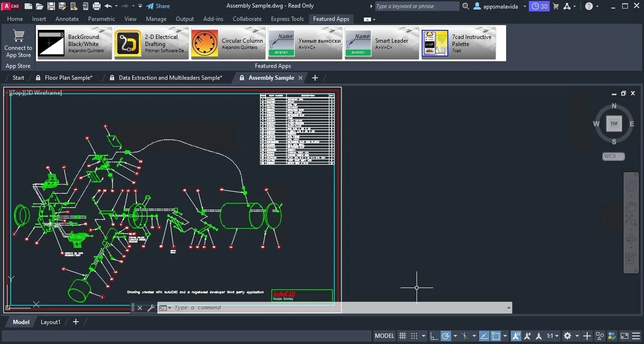This screenshot has height=344, width=644.
Task: Click the 30-day trial clock badge
Action: [539, 6]
